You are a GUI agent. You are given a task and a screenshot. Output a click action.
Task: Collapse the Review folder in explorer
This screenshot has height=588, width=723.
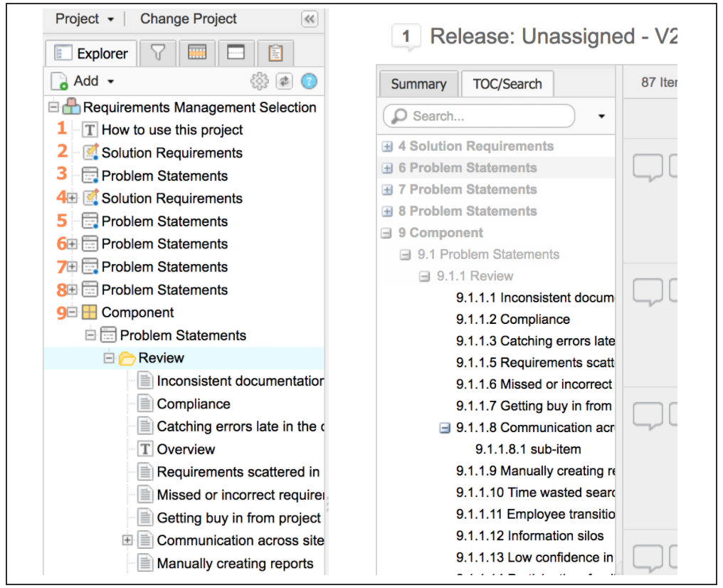point(109,358)
